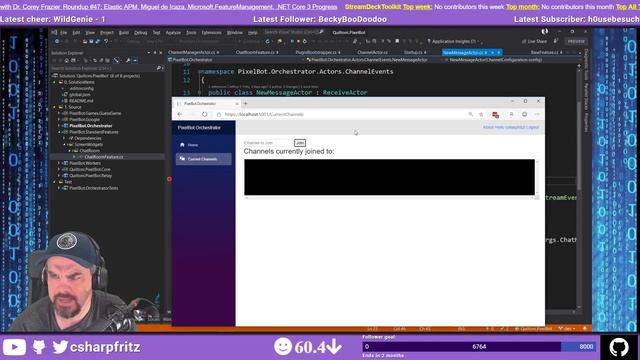Close the Solution Explorer panel
This screenshot has height=360, width=640.
(x=160, y=53)
